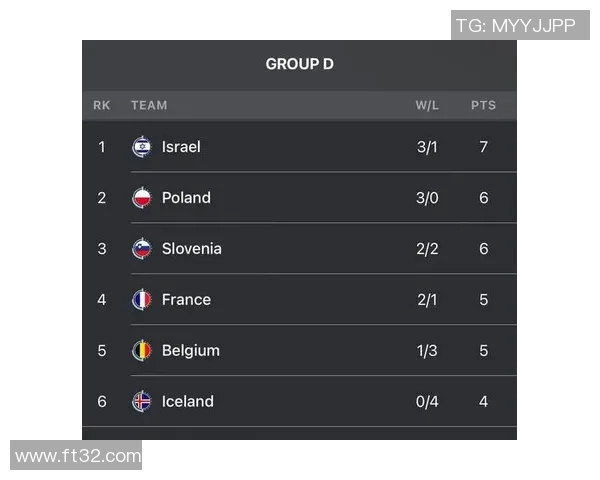This screenshot has height=480, width=600.
Task: Sort by the TEAM column header
Action: click(x=149, y=105)
